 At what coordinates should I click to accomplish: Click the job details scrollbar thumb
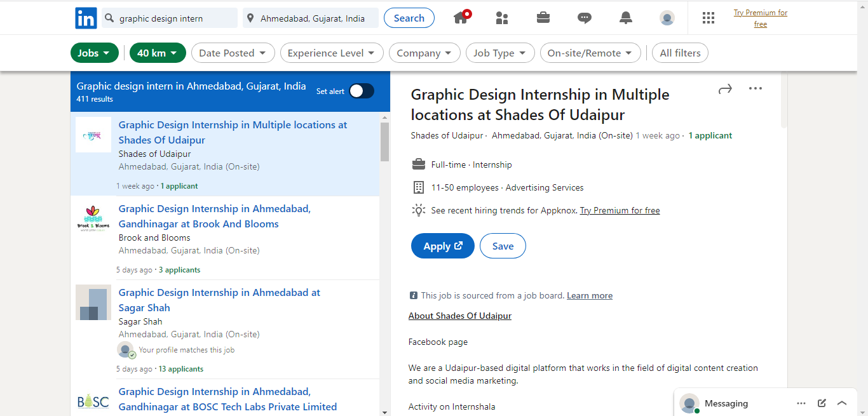pos(783,100)
